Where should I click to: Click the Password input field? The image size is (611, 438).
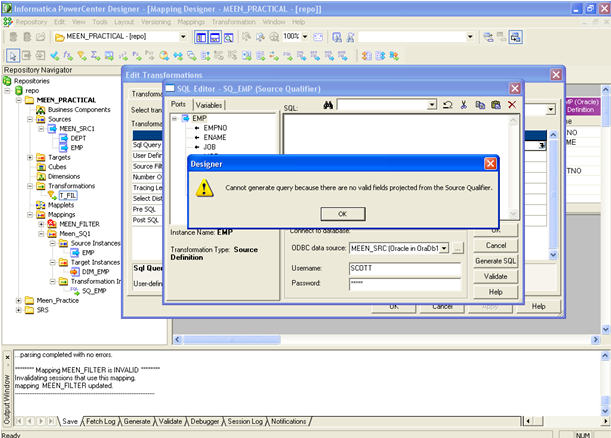click(x=405, y=284)
